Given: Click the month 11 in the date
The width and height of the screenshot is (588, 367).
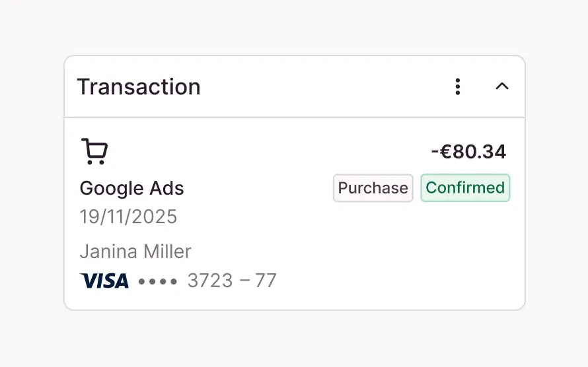Looking at the screenshot, I should (120, 217).
